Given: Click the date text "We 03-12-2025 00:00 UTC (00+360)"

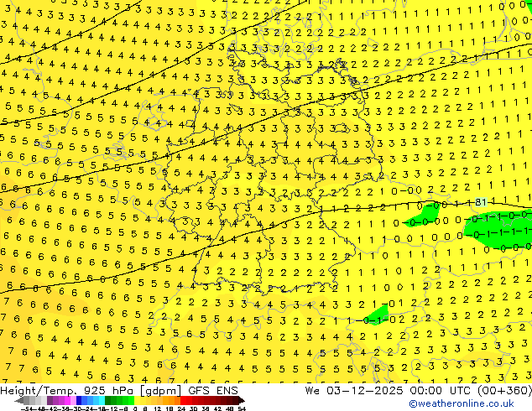Looking at the screenshot, I should click(419, 390).
